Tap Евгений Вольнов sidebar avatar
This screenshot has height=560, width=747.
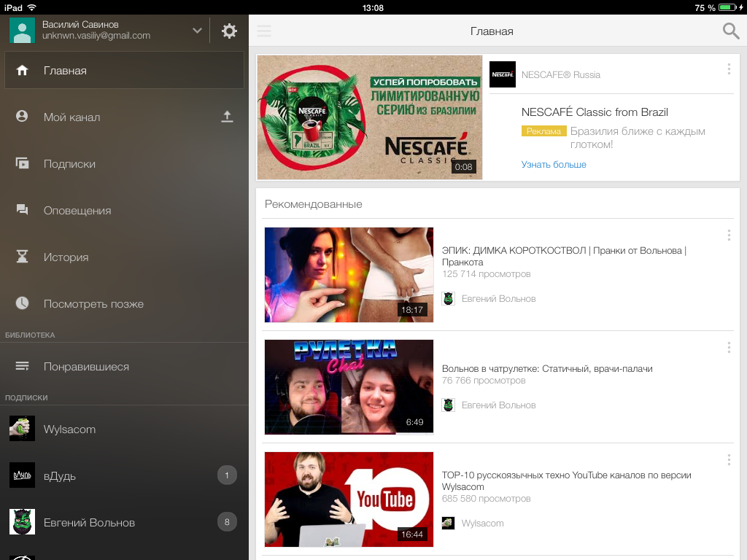pos(23,521)
